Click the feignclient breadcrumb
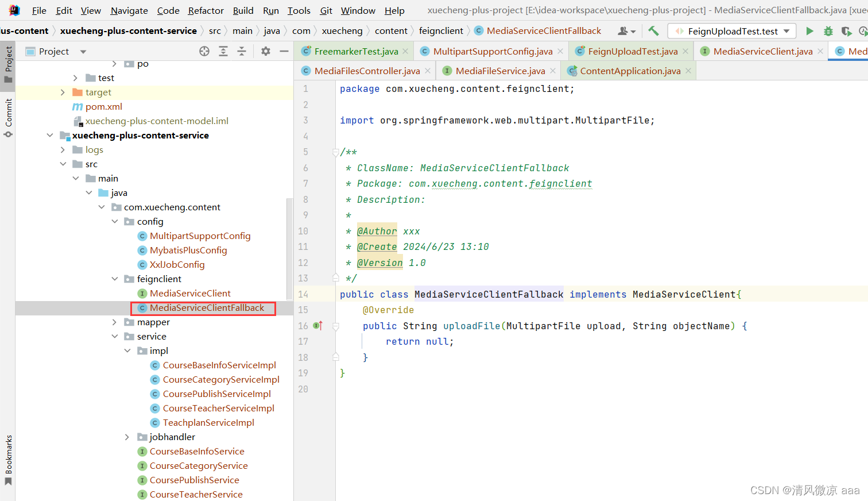Viewport: 868px width, 501px height. click(441, 31)
